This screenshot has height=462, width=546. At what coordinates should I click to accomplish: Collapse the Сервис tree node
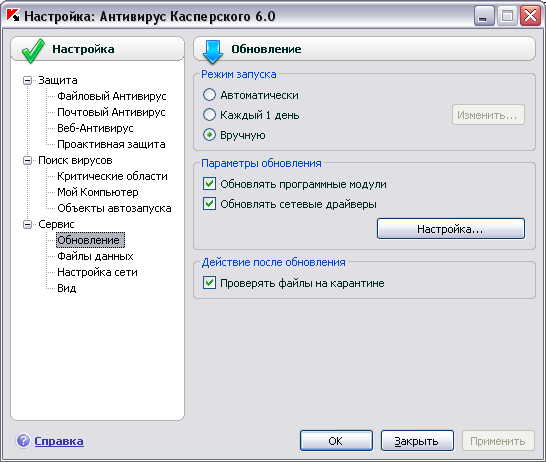[x=27, y=225]
